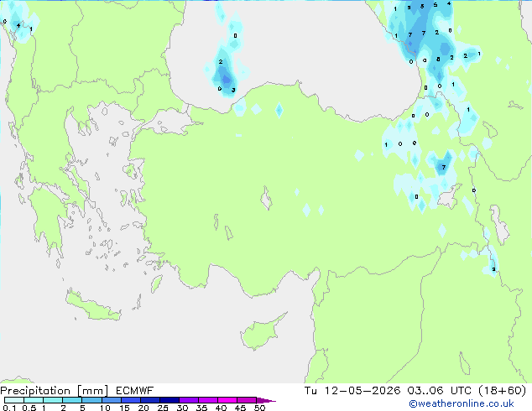Screen dimensions: 532x411
Task: Click the '(18+60)' forecast run text
Action: pos(502,391)
